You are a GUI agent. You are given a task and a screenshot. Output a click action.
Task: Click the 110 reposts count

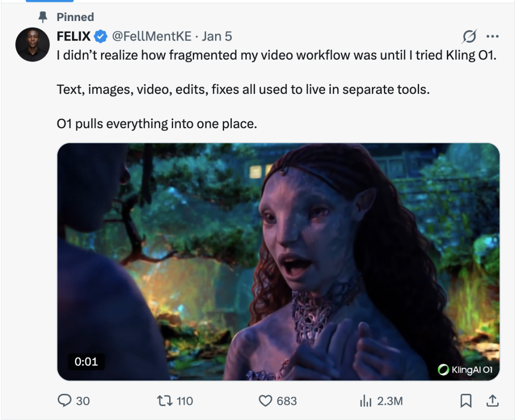(x=185, y=401)
